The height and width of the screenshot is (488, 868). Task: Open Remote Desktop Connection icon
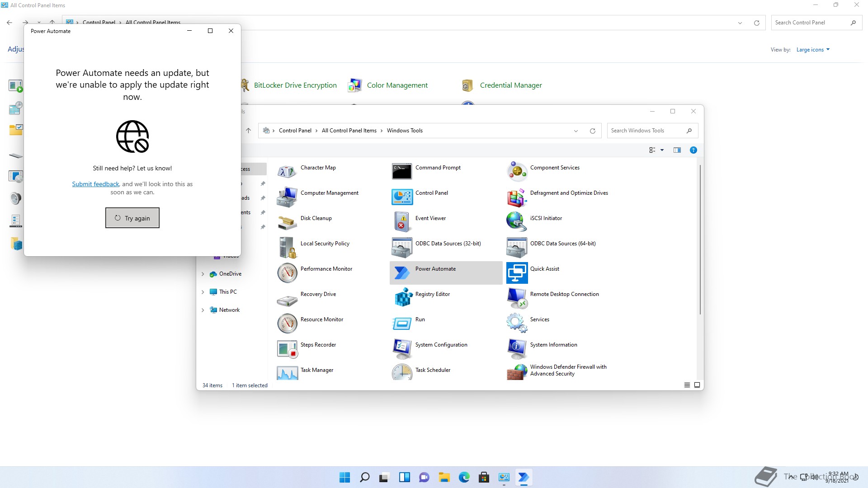pos(517,298)
